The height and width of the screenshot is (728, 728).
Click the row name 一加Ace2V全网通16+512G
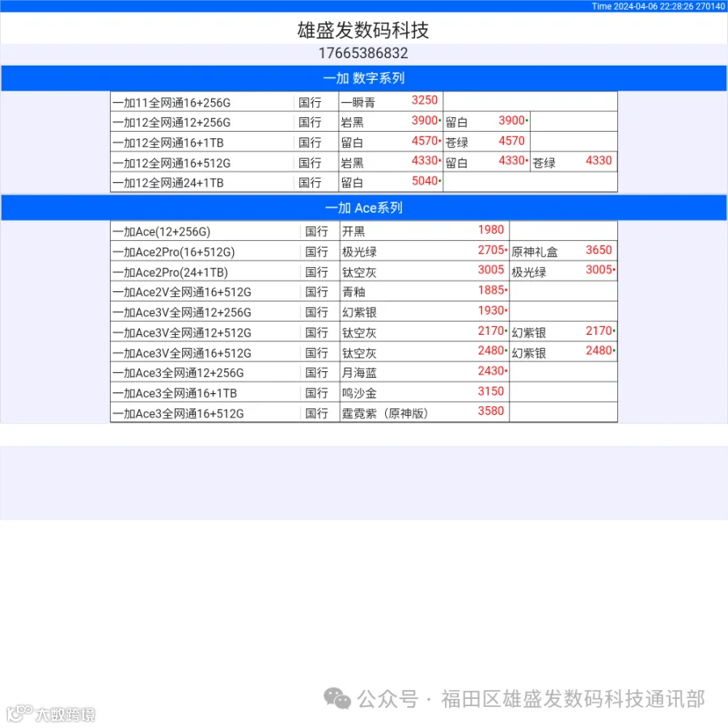click(x=181, y=292)
